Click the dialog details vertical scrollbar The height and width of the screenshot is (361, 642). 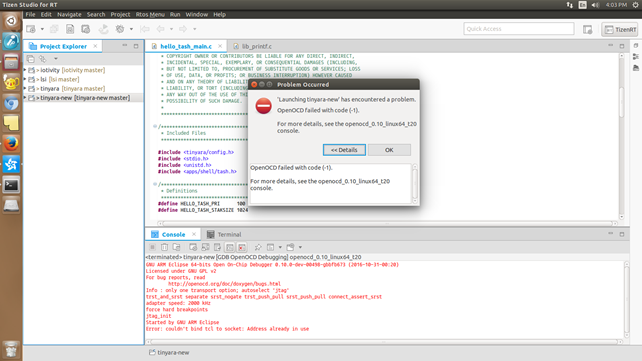[415, 183]
